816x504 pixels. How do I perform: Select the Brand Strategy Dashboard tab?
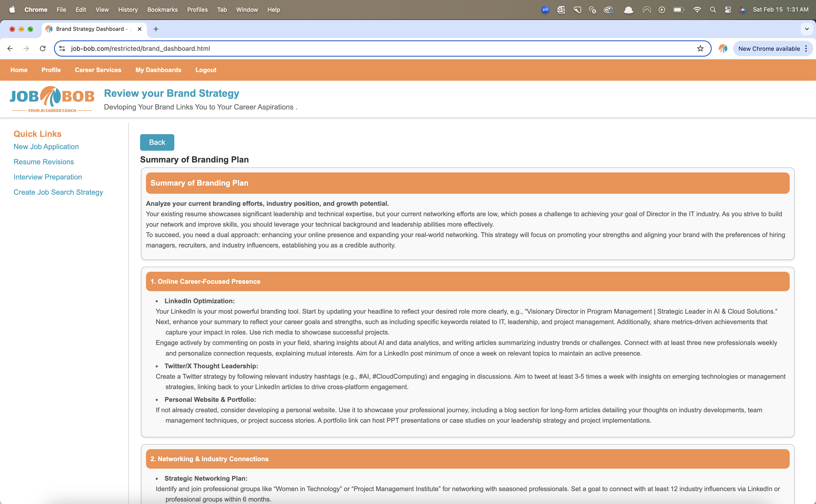click(x=94, y=29)
